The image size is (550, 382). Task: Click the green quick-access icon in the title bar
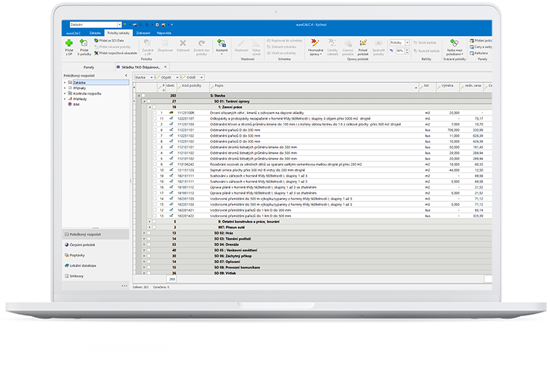[x=125, y=25]
